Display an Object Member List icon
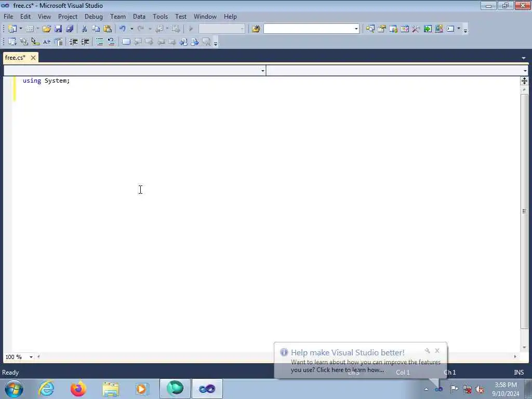 pos(12,42)
